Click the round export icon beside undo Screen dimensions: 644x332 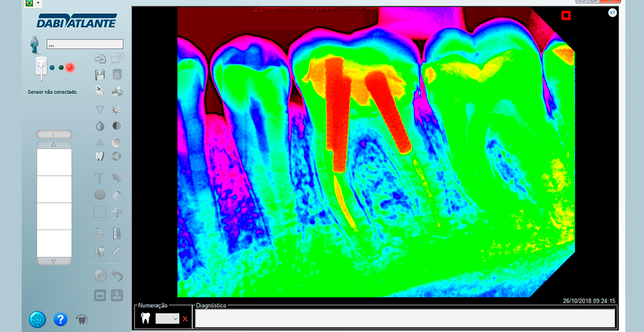coord(100,275)
